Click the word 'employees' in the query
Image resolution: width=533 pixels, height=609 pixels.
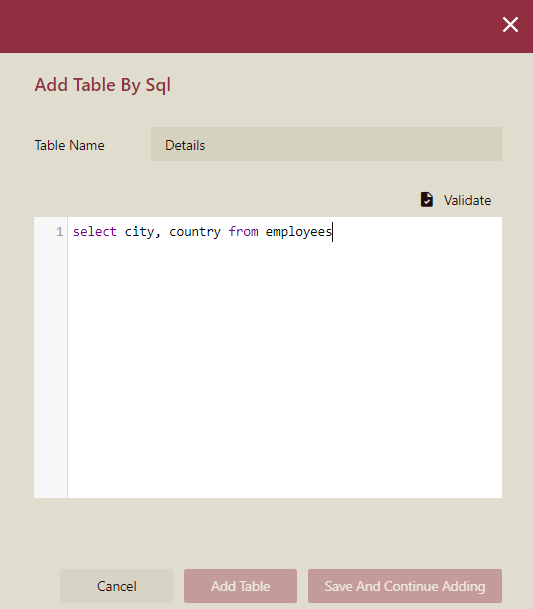pyautogui.click(x=299, y=232)
